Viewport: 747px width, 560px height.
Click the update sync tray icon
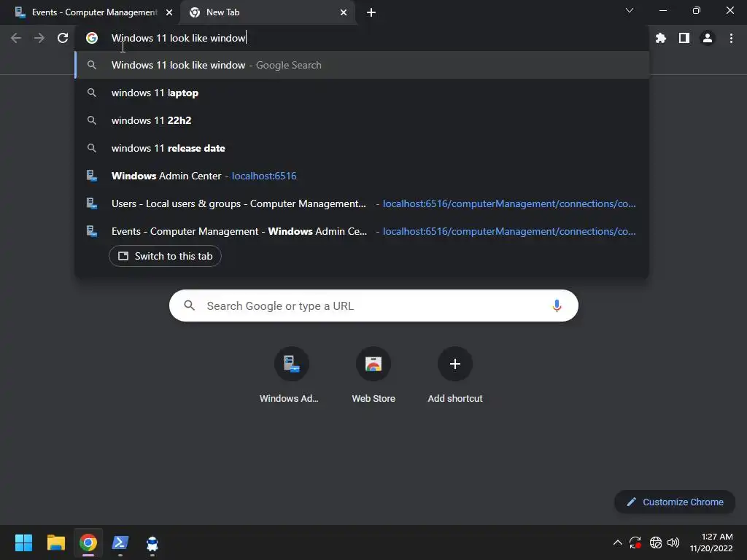pyautogui.click(x=635, y=542)
